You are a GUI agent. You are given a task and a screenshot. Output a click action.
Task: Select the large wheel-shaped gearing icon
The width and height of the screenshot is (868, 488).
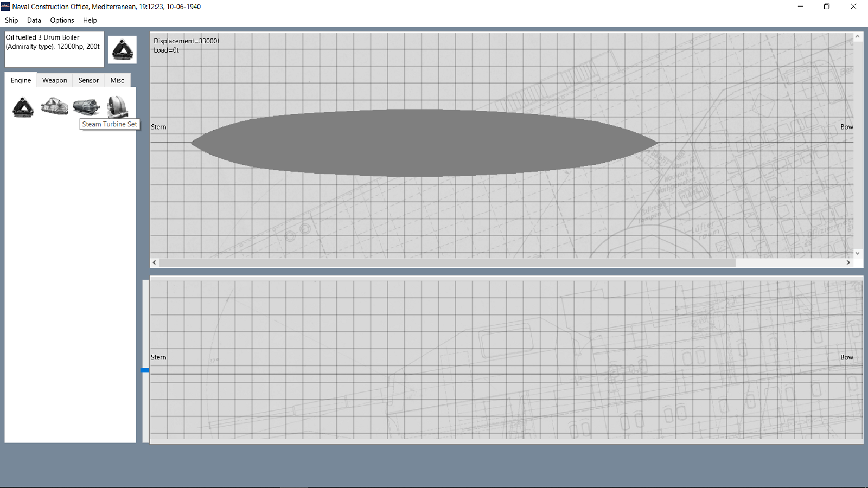[x=117, y=106]
